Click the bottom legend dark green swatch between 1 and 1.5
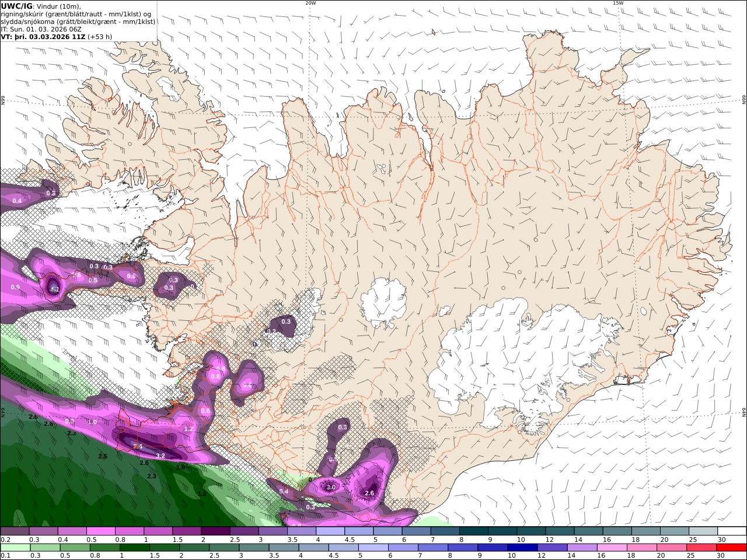The image size is (747, 560). point(134,548)
